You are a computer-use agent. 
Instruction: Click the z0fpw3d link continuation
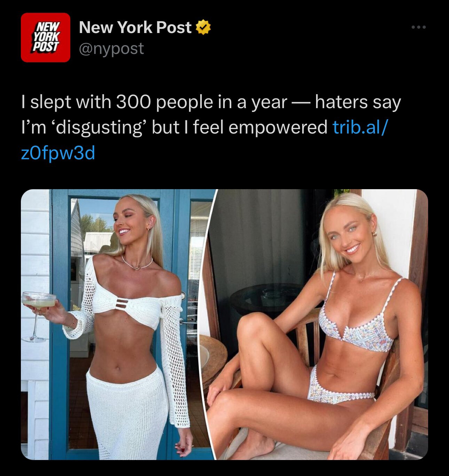(x=58, y=153)
